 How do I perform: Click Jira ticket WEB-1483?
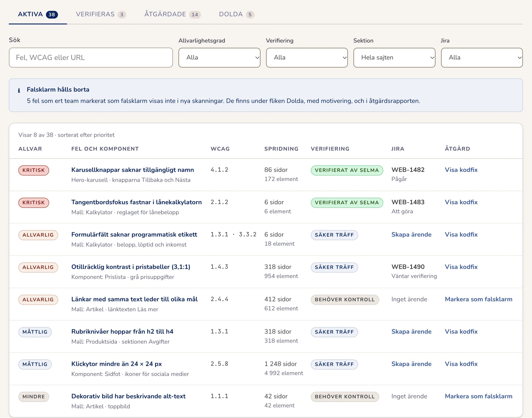point(408,202)
